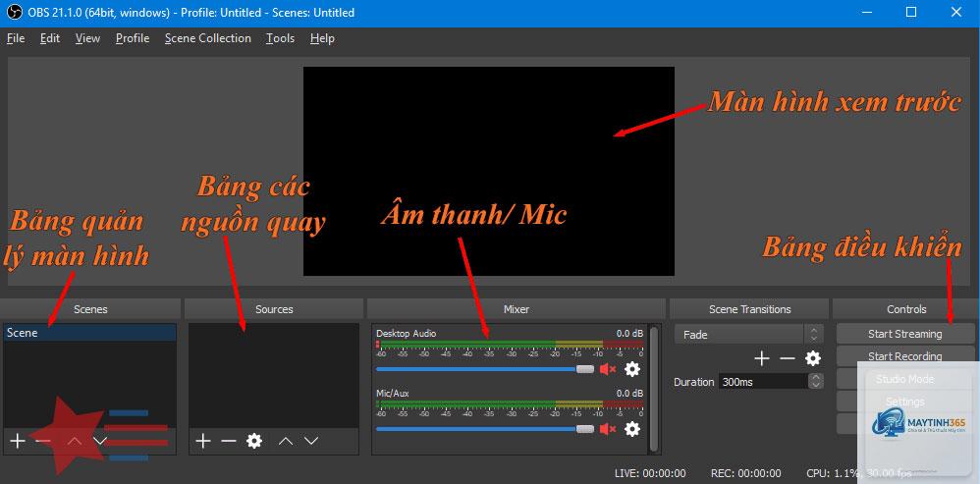Image resolution: width=980 pixels, height=484 pixels.
Task: Click the Mixer panel header
Action: click(517, 309)
